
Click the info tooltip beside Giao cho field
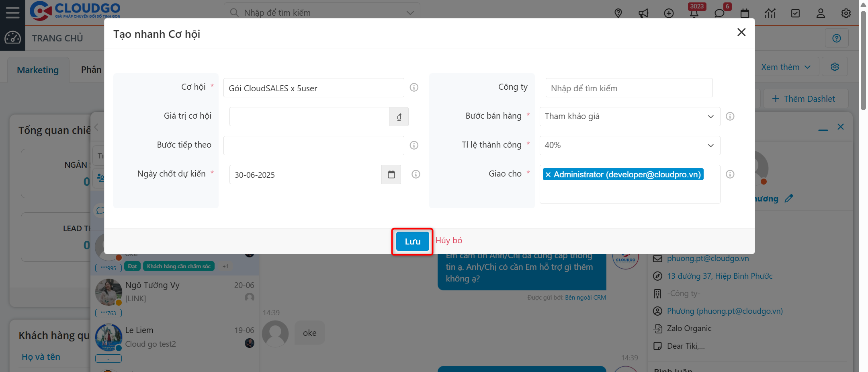(730, 174)
